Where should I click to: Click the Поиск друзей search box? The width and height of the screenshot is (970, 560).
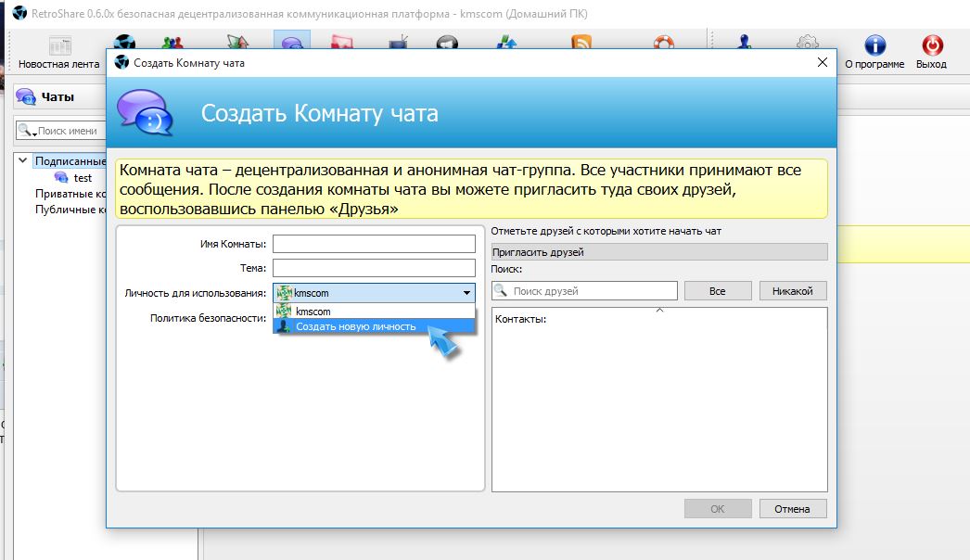[x=592, y=291]
